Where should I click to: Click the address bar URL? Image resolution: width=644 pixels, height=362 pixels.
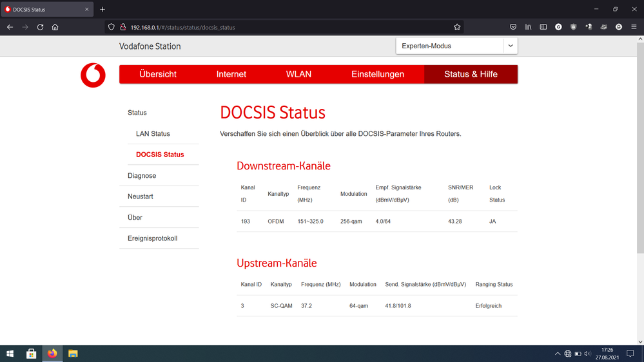(x=183, y=28)
